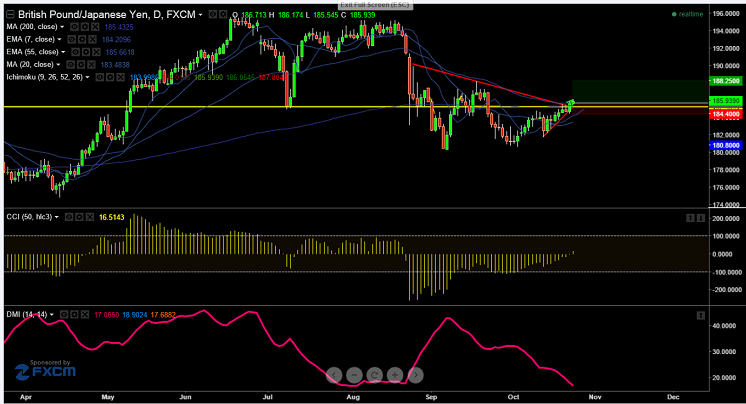Toggle visibility of the DMI indicator
746x404 pixels.
click(64, 315)
